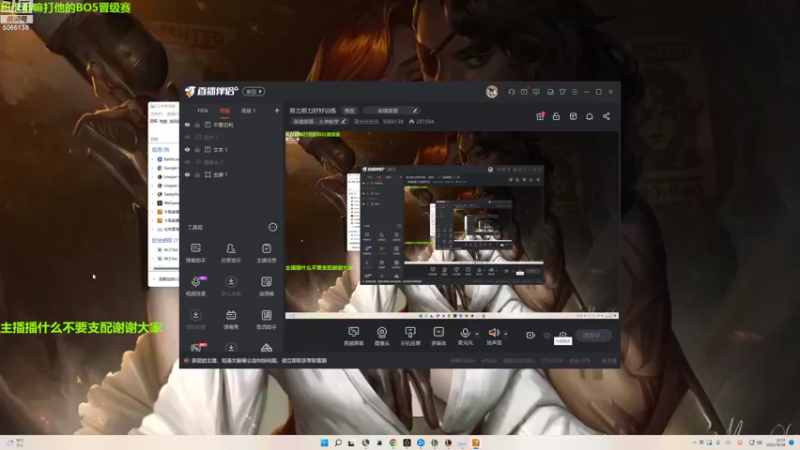Add a 多媒体 media source
The width and height of the screenshot is (800, 450).
click(438, 336)
